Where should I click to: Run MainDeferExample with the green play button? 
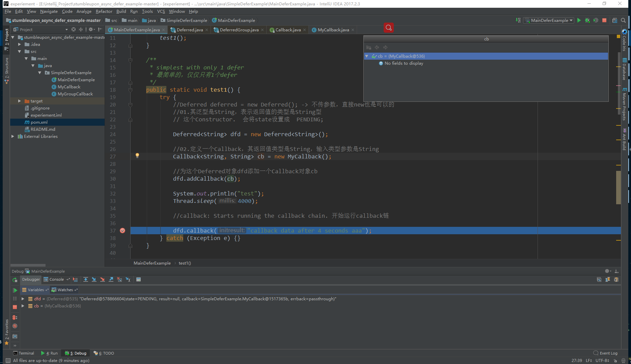pyautogui.click(x=579, y=20)
